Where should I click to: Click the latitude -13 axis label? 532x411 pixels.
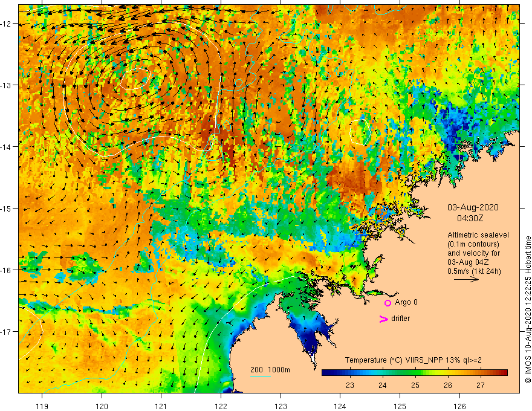6,85
